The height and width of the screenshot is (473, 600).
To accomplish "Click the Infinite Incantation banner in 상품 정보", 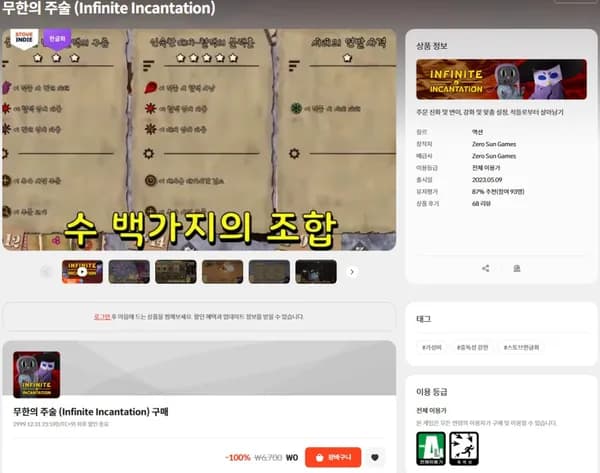I will point(501,79).
